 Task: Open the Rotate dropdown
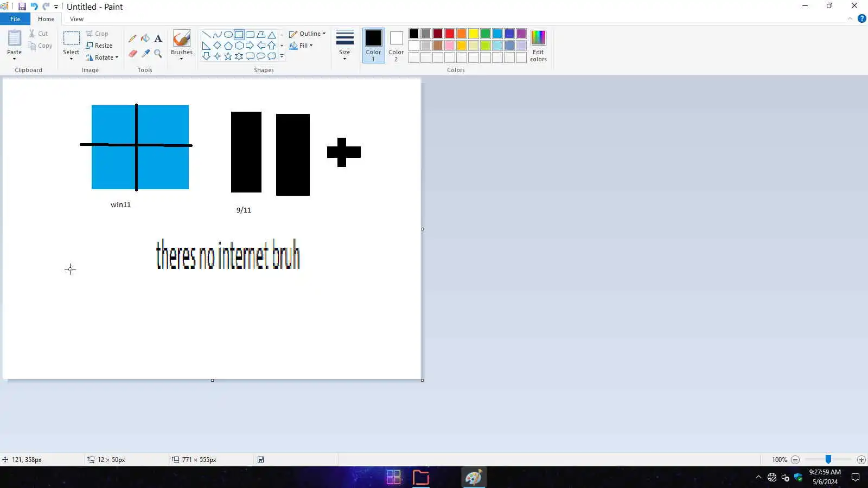click(102, 57)
